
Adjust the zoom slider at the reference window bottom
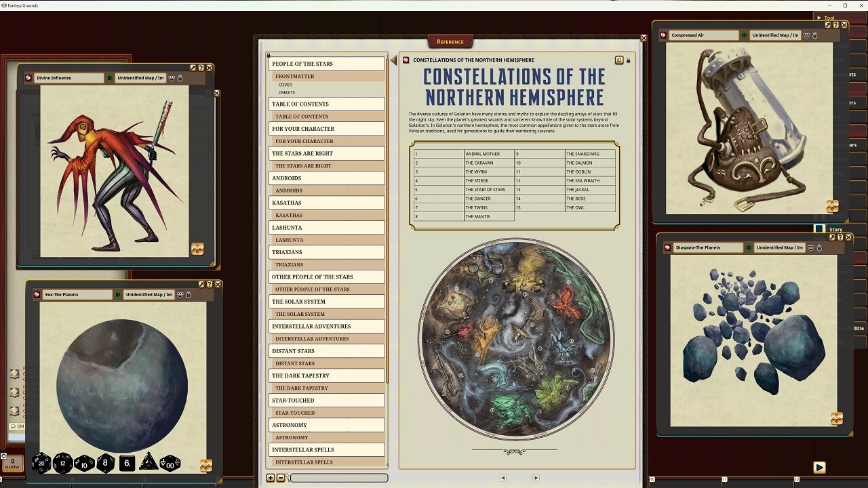click(339, 478)
